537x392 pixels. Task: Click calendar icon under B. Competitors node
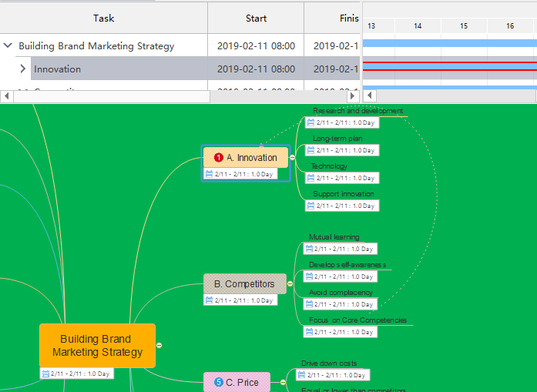[x=209, y=300]
